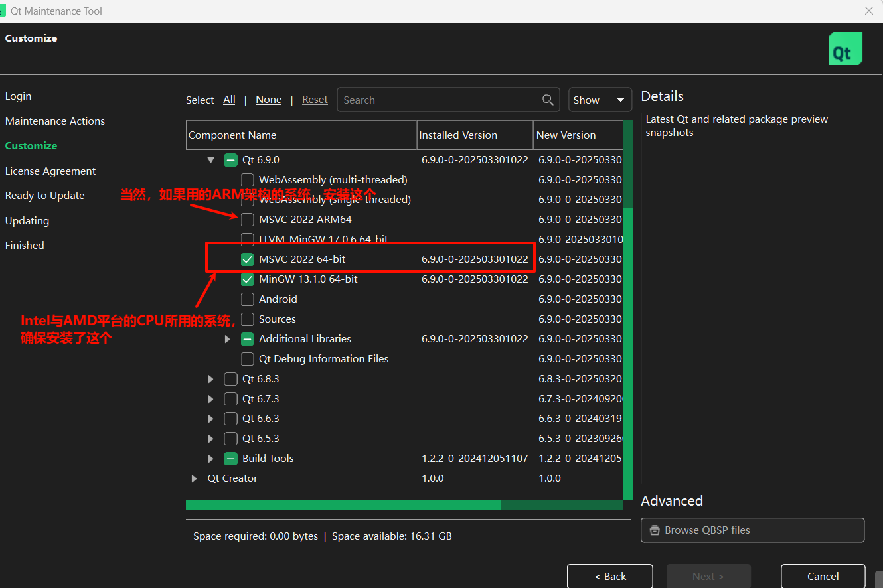Viewport: 883px width, 588px height.
Task: Select the MSVC 2022 64-bit row label
Action: point(302,259)
